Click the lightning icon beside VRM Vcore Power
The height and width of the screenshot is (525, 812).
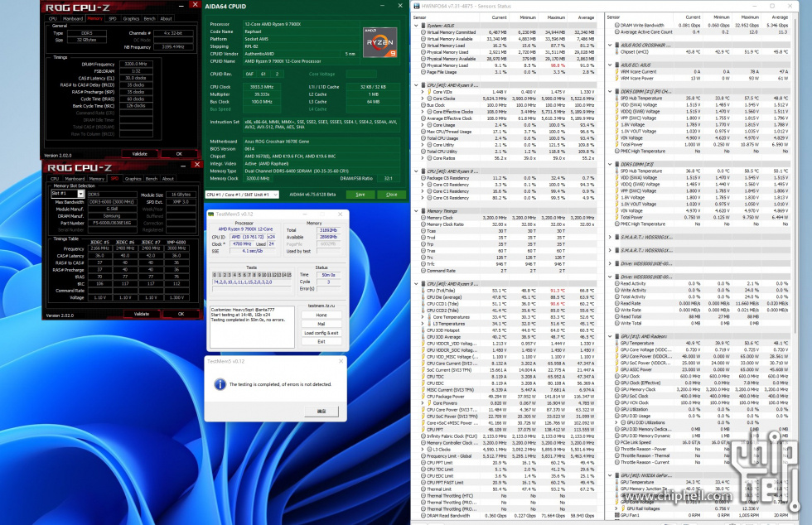click(616, 79)
